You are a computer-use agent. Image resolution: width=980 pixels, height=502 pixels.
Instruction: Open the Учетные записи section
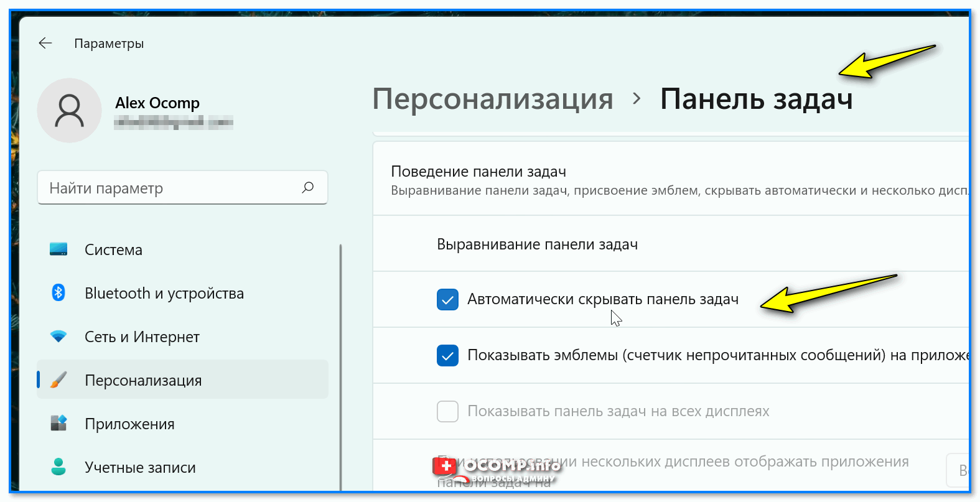[x=182, y=467]
